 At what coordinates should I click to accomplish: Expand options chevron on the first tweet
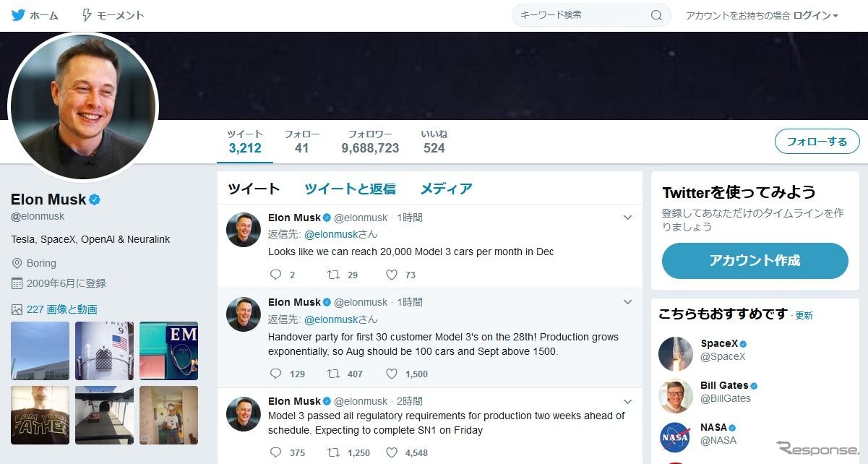[627, 218]
